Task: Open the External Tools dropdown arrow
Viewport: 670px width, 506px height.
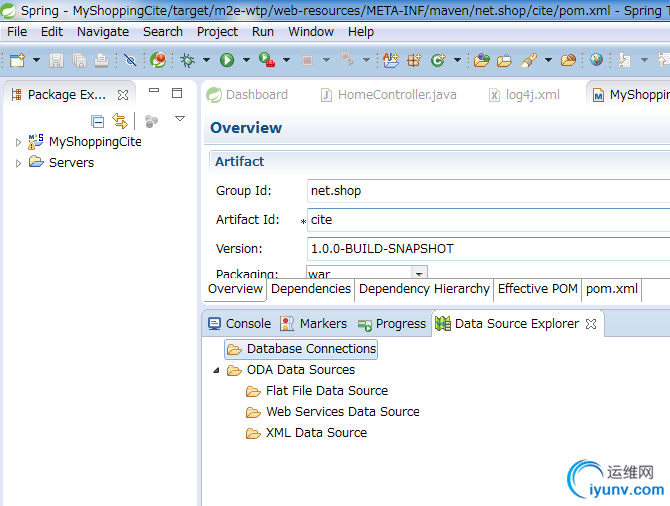Action: coord(287,60)
